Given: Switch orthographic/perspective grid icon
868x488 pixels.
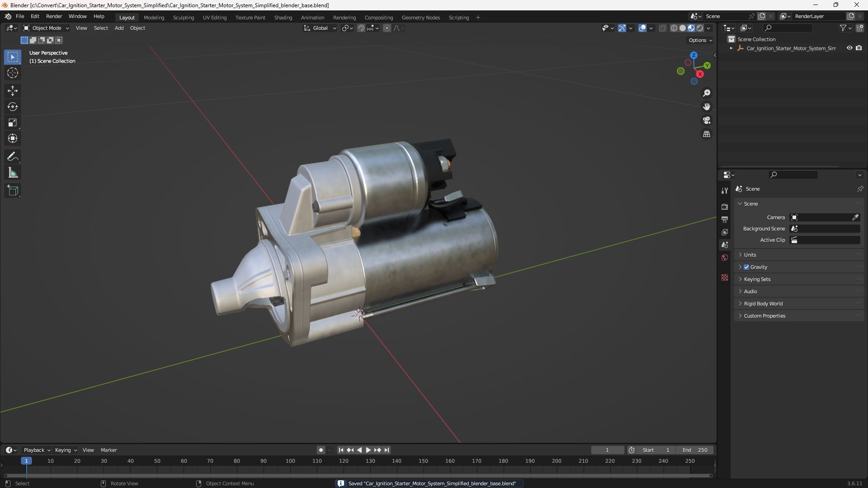Looking at the screenshot, I should click(707, 134).
